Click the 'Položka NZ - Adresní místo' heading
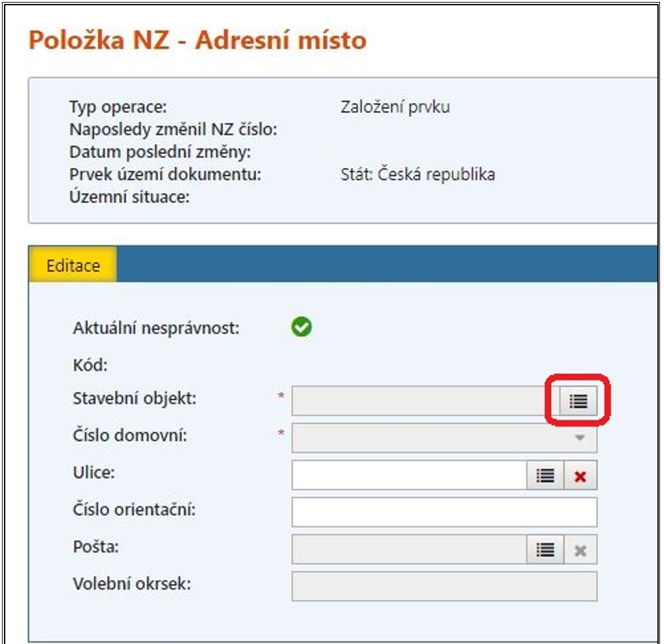 point(197,41)
